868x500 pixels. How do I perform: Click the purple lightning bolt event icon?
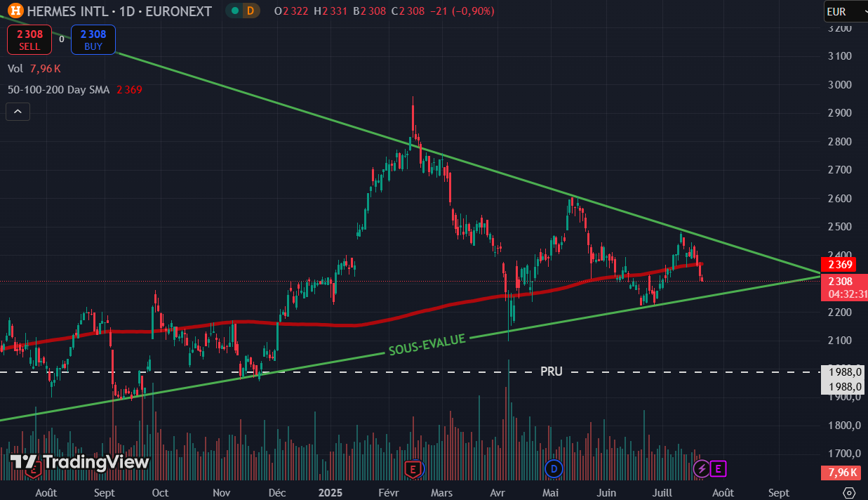(701, 468)
